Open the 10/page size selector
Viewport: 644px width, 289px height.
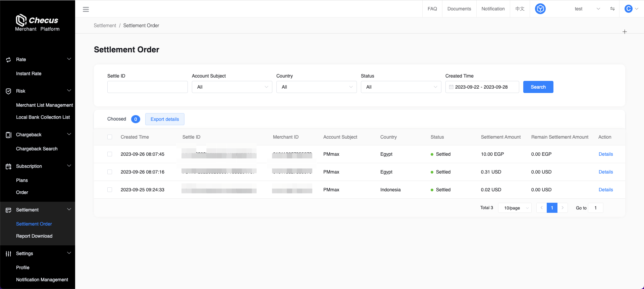[x=515, y=208]
